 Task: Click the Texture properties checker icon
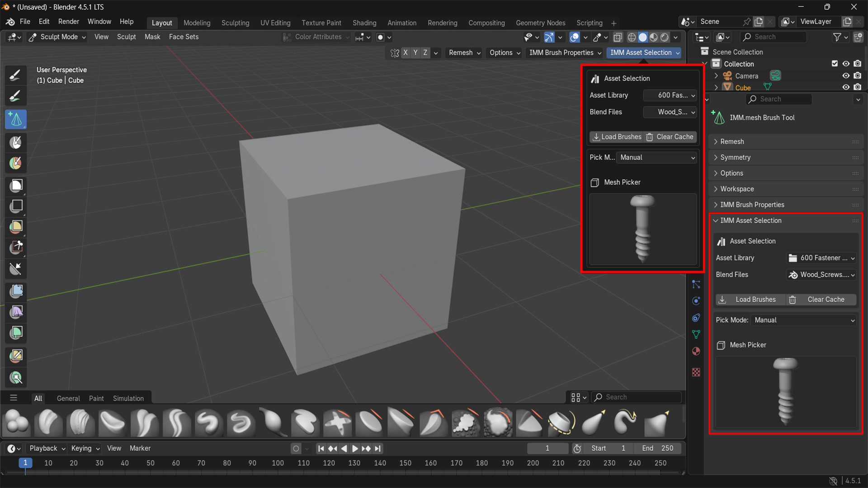[696, 372]
